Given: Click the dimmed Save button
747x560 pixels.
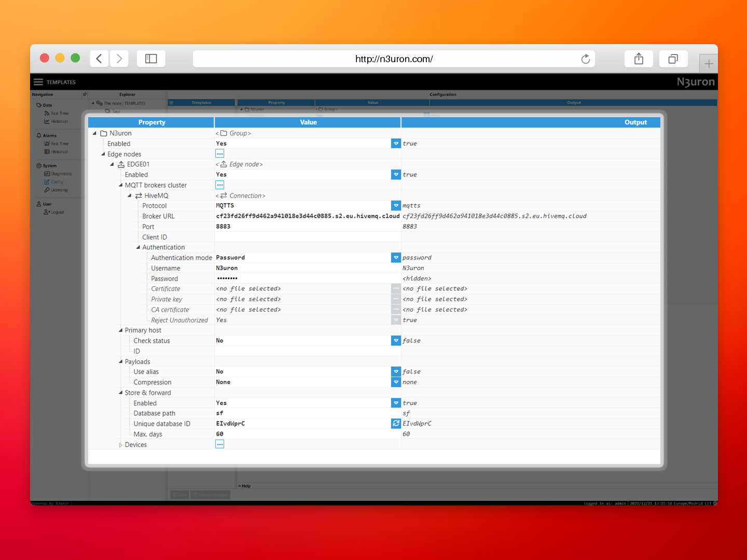Looking at the screenshot, I should point(179,495).
